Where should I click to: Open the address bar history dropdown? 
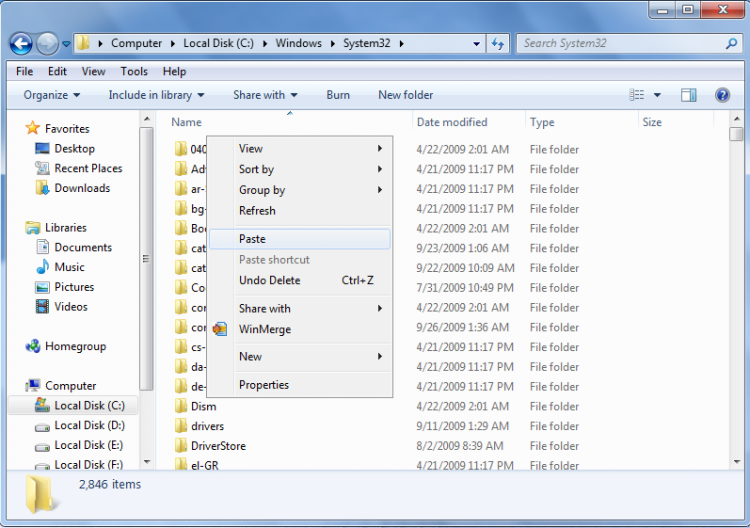(476, 44)
